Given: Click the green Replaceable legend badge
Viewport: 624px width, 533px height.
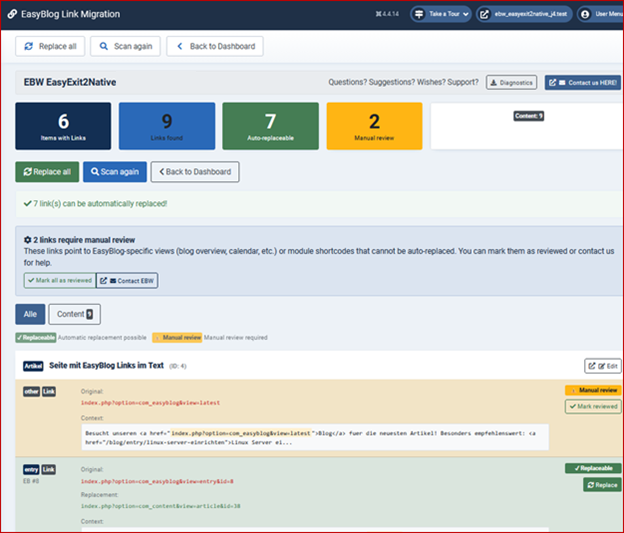Looking at the screenshot, I should tap(36, 338).
